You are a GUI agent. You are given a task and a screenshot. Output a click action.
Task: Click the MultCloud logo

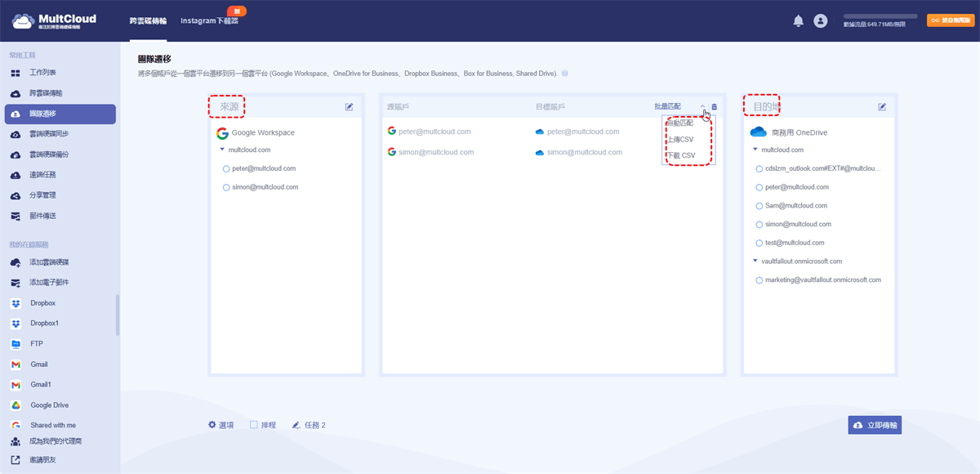pos(54,20)
